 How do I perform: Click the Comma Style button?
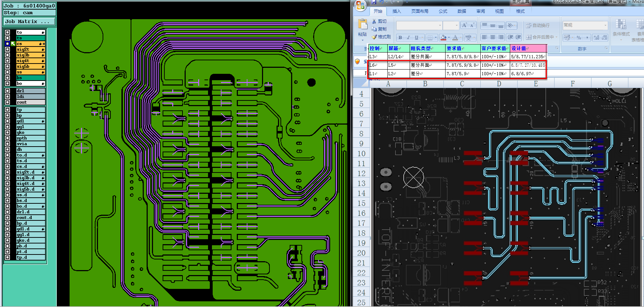[x=587, y=37]
